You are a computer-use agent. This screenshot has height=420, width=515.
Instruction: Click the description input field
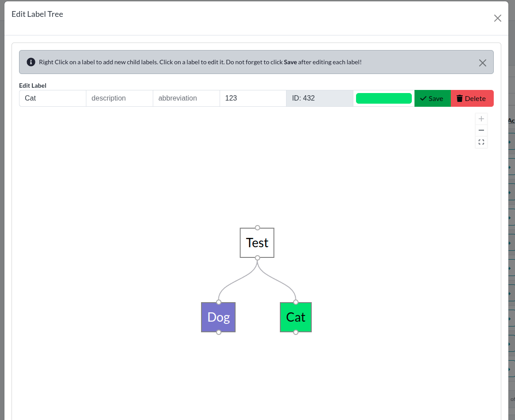tap(119, 98)
